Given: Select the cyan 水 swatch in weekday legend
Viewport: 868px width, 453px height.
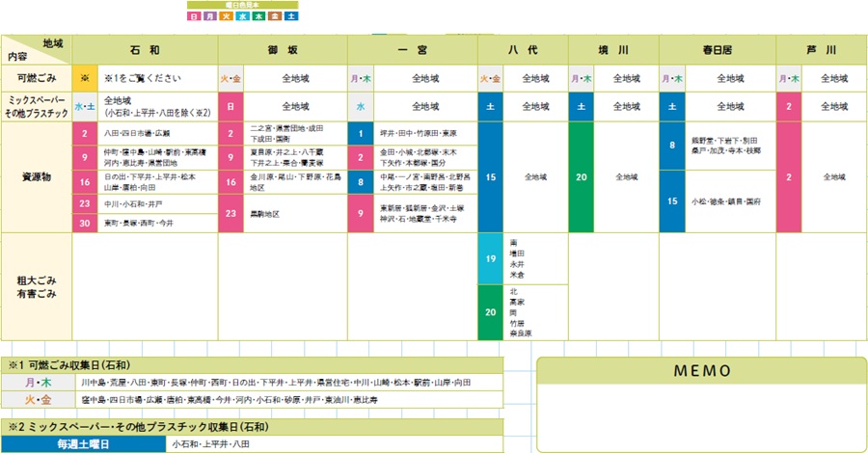Looking at the screenshot, I should 242,17.
